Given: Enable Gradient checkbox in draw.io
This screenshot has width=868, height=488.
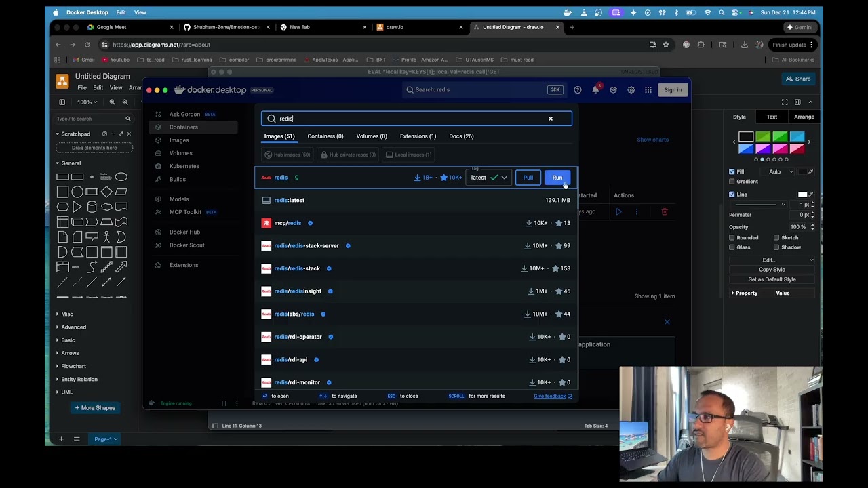Looking at the screenshot, I should click(x=732, y=182).
